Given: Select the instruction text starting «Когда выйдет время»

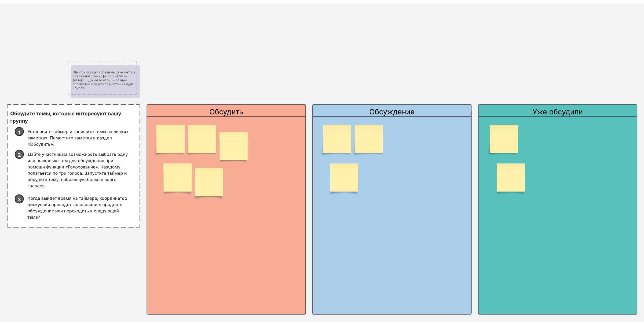Looking at the screenshot, I should click(77, 208).
